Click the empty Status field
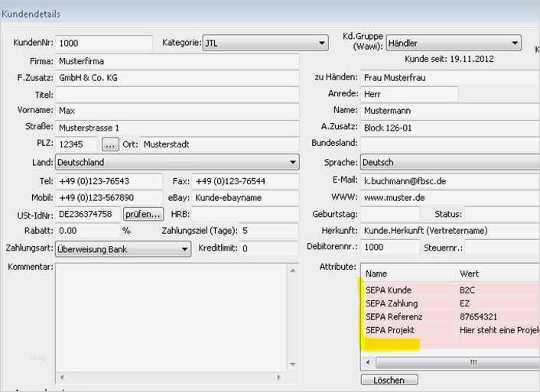The height and width of the screenshot is (392, 540). [x=502, y=214]
